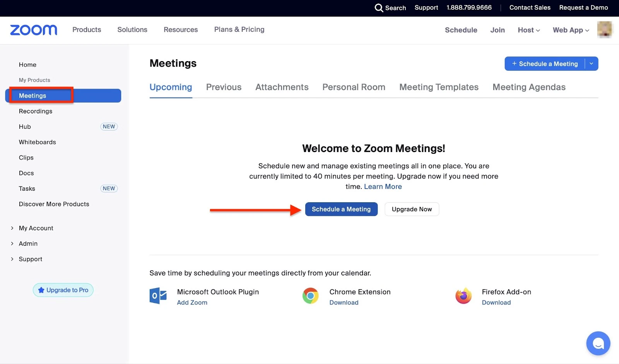Click the Zoom logo
This screenshot has width=619, height=364.
[x=34, y=30]
